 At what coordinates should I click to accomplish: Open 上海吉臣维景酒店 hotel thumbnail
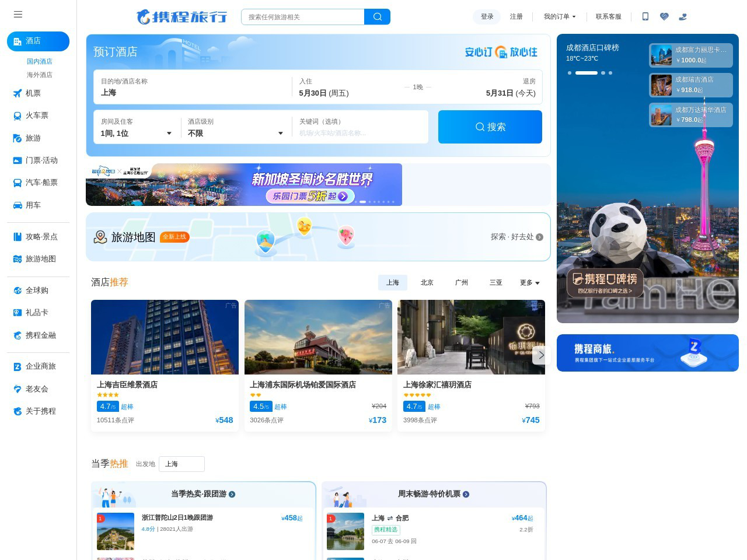pos(165,337)
